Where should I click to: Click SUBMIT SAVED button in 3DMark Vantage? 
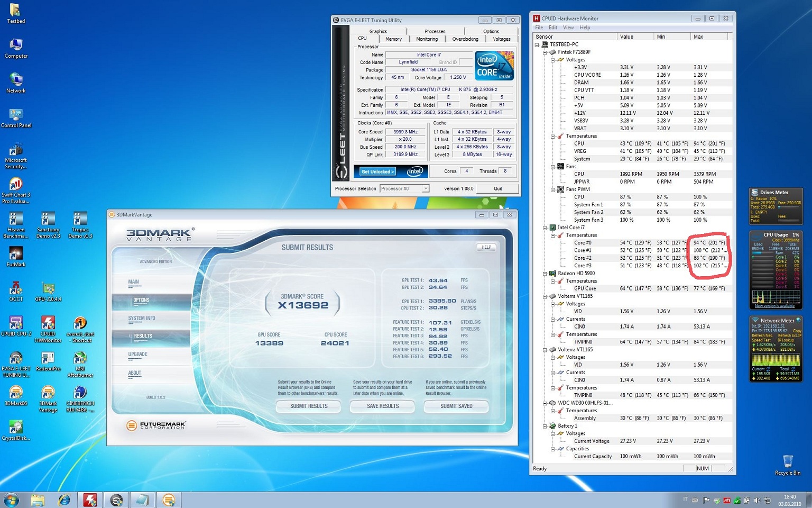[x=456, y=406]
